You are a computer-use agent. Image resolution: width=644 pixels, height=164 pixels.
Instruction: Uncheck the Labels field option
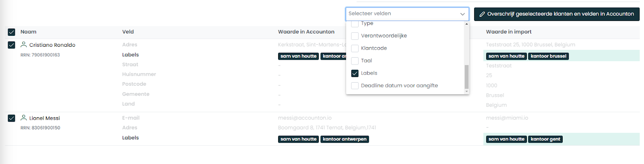(355, 73)
